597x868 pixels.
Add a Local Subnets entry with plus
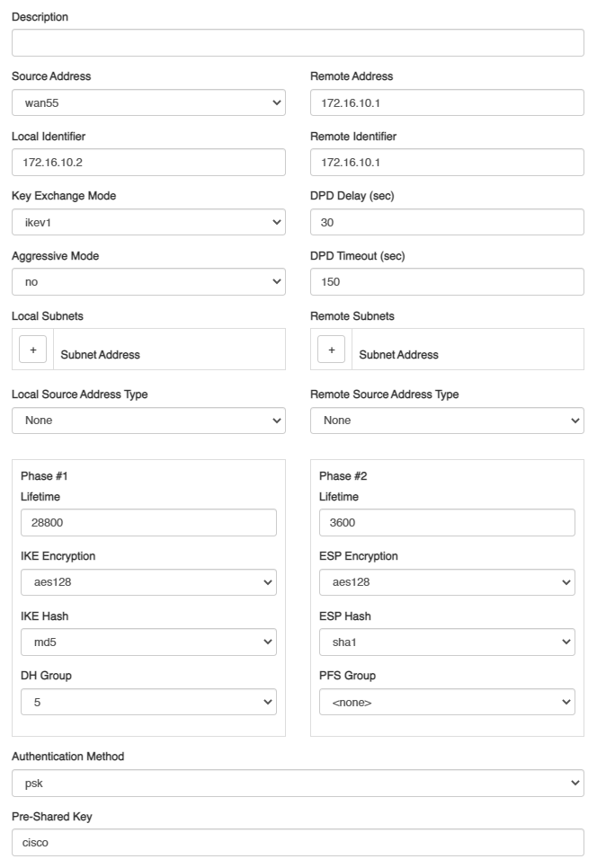coord(32,350)
